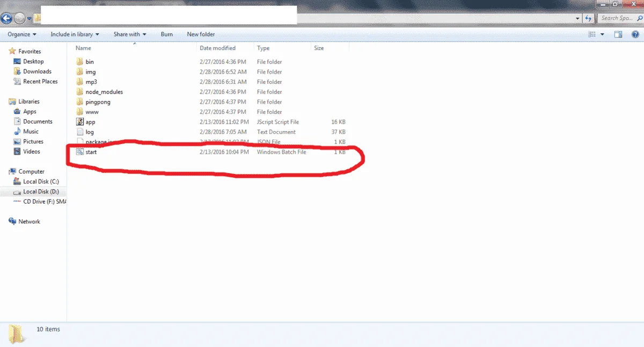Image resolution: width=644 pixels, height=347 pixels.
Task: Click the Favorites star icon
Action: pos(13,52)
